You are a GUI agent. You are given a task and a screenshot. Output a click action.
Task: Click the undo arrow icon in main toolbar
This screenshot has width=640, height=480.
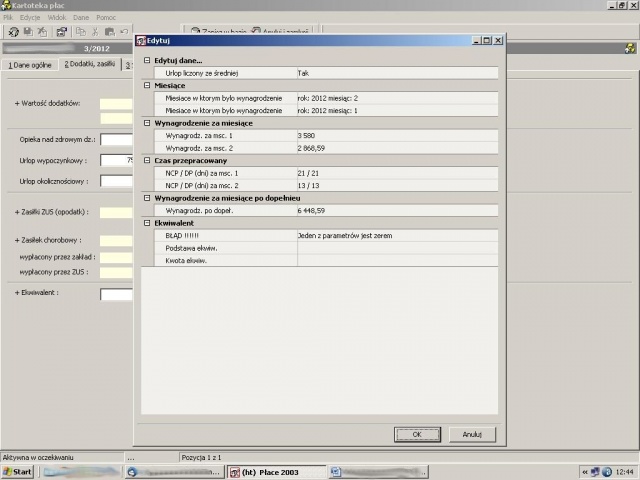point(124,32)
